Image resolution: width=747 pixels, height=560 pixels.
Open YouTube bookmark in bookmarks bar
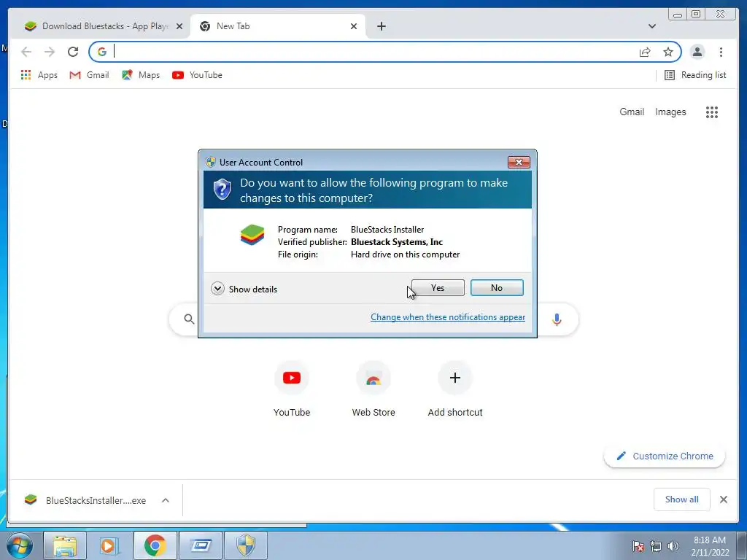pos(197,75)
